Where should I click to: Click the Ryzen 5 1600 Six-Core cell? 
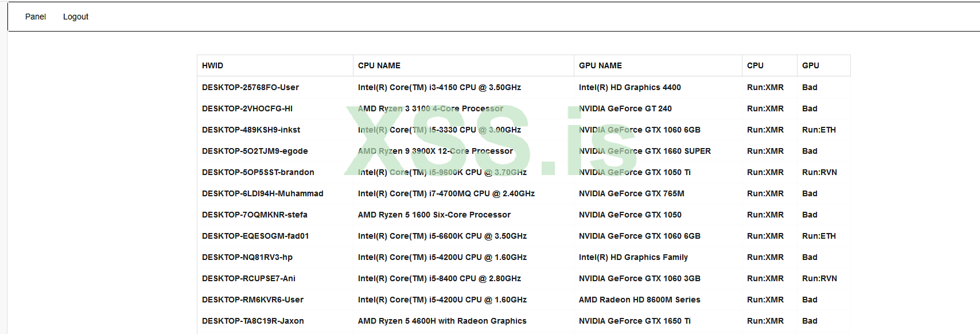(434, 215)
